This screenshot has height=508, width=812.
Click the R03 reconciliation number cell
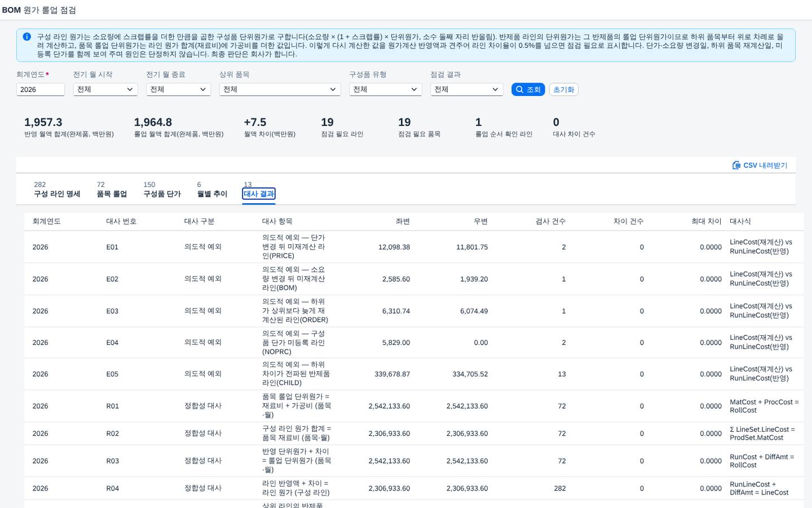(112, 461)
